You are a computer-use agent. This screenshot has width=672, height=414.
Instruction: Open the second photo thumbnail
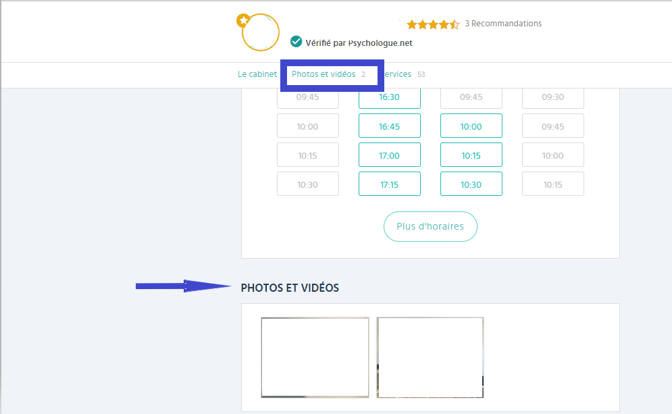[x=430, y=357]
